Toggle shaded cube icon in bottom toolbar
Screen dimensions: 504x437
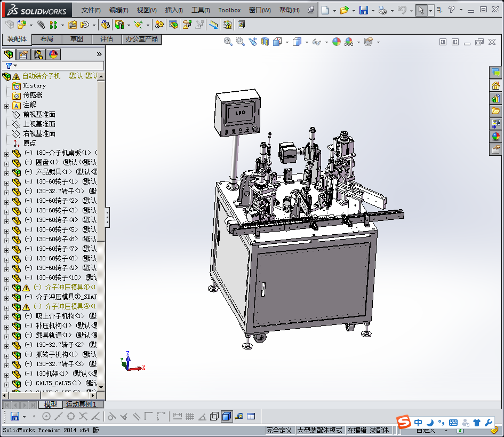[x=227, y=416]
